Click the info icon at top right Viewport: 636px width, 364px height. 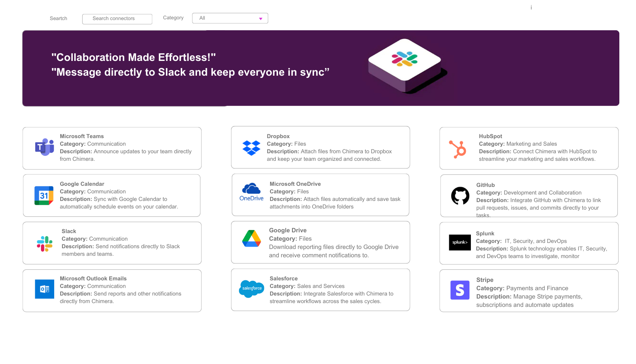[531, 8]
